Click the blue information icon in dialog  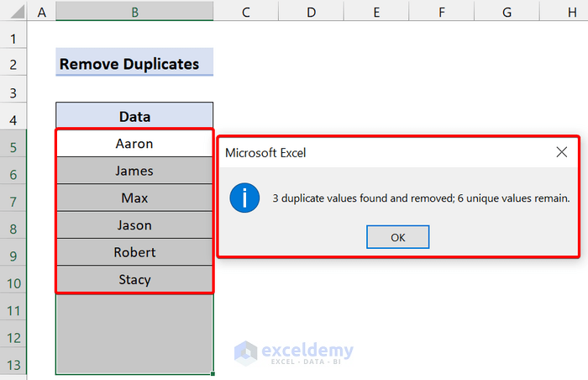click(x=244, y=199)
